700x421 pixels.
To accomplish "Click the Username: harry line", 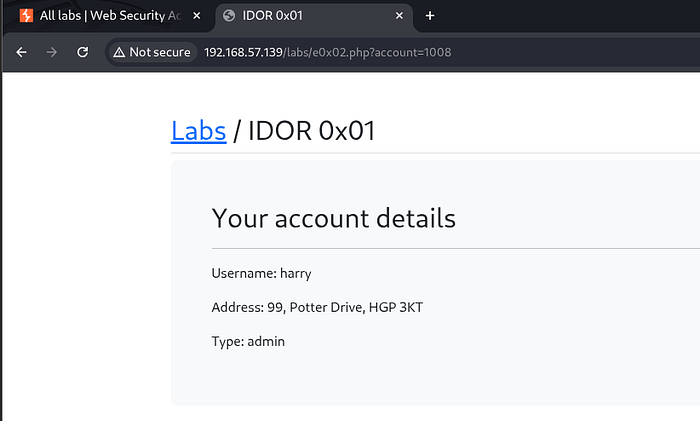I will [261, 273].
